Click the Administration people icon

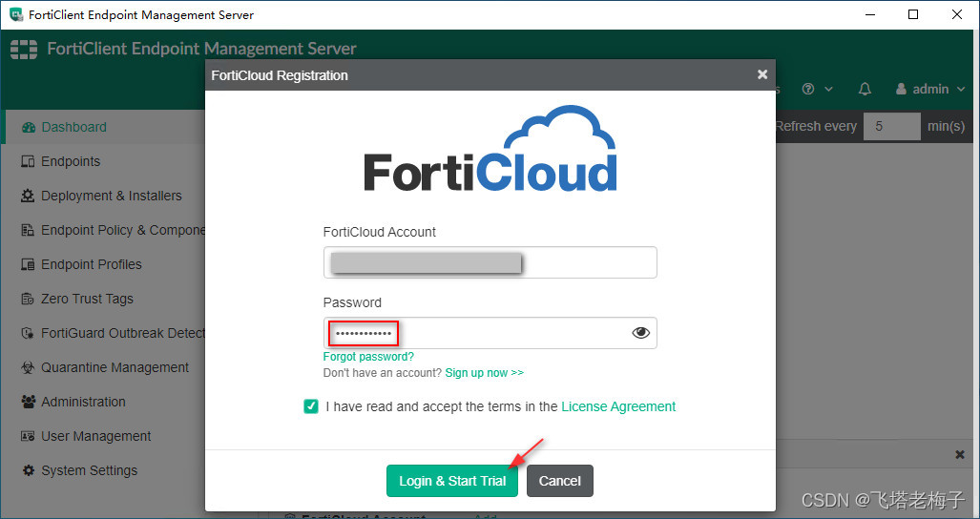(28, 403)
